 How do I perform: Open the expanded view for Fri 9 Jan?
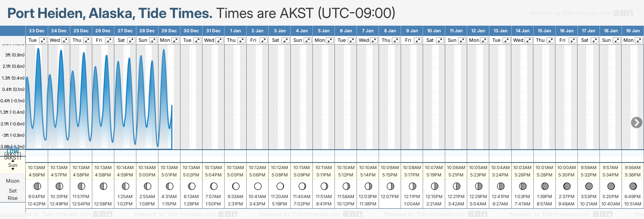pyautogui.click(x=418, y=40)
